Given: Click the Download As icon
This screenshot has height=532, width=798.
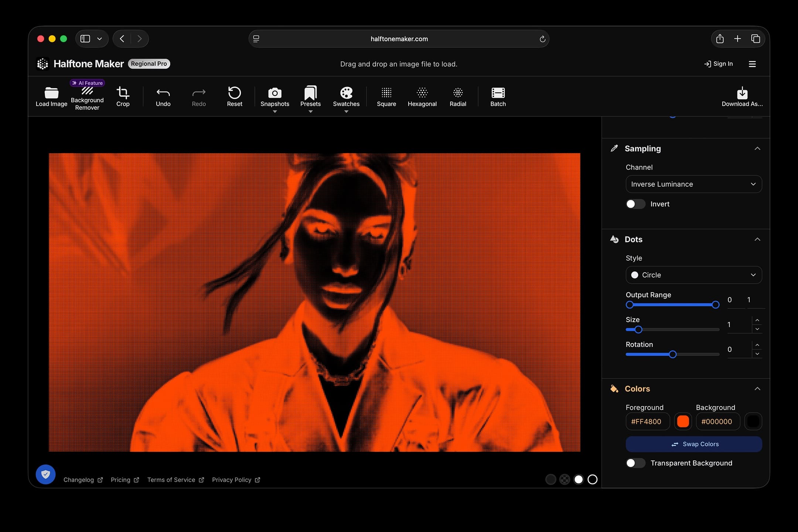Looking at the screenshot, I should tap(742, 93).
